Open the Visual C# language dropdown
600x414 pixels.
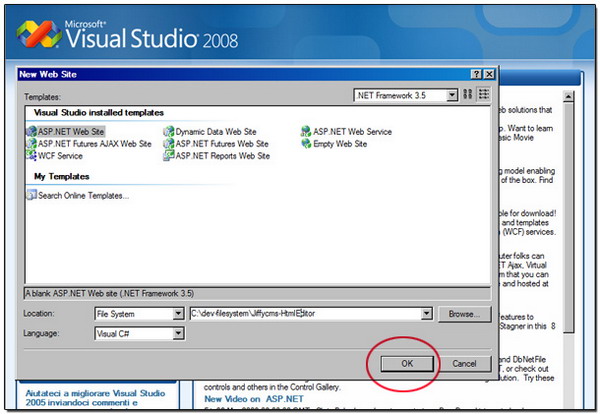click(x=178, y=334)
